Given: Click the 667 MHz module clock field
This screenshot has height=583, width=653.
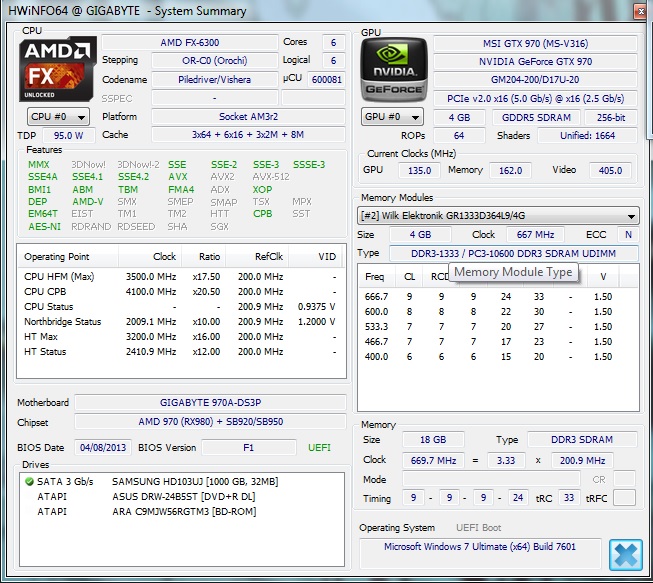Looking at the screenshot, I should pyautogui.click(x=535, y=235).
